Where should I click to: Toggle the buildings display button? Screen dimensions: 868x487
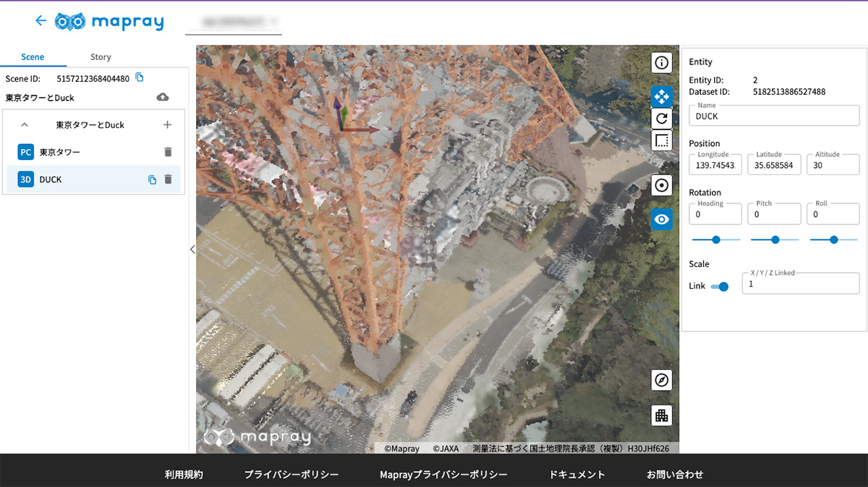tap(661, 415)
